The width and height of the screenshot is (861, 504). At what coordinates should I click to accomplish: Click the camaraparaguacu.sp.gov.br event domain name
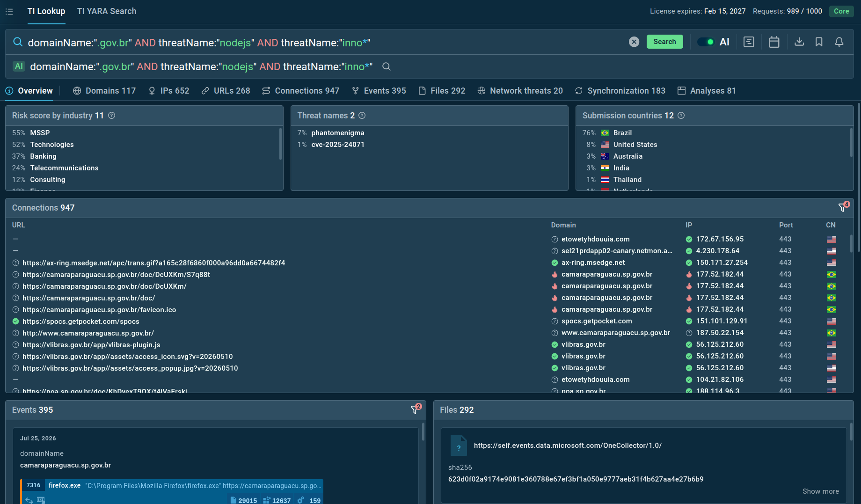click(66, 465)
